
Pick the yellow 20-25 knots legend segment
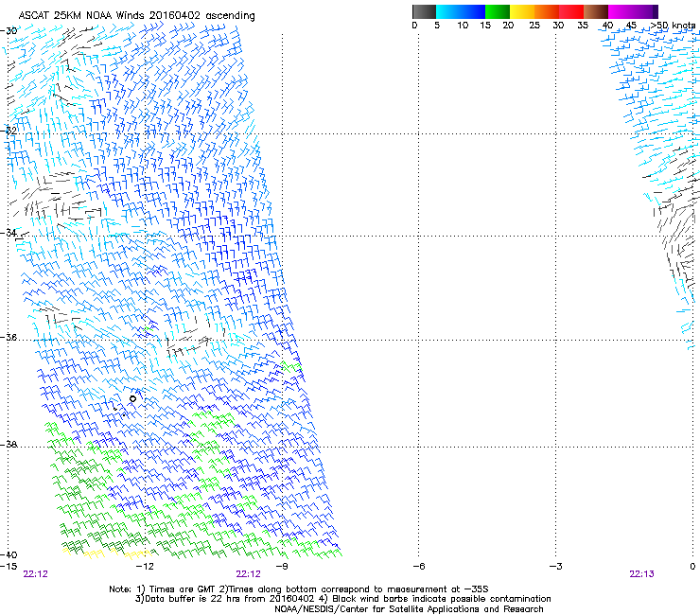[x=522, y=11]
